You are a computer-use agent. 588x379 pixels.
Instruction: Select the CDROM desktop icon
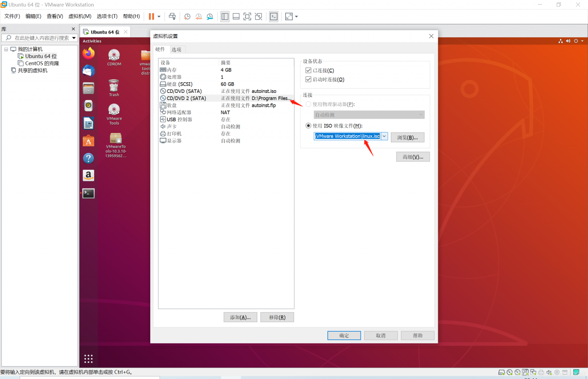click(x=114, y=58)
